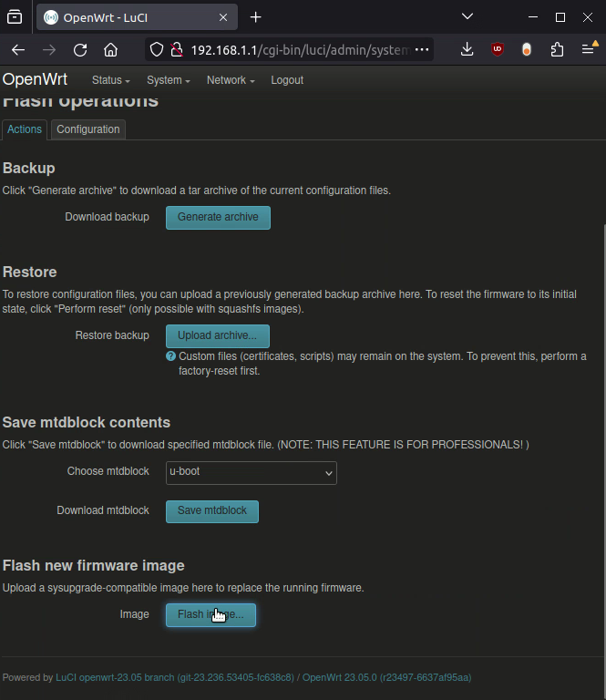Image resolution: width=606 pixels, height=700 pixels.
Task: Click the Save mtdblock button
Action: [212, 511]
